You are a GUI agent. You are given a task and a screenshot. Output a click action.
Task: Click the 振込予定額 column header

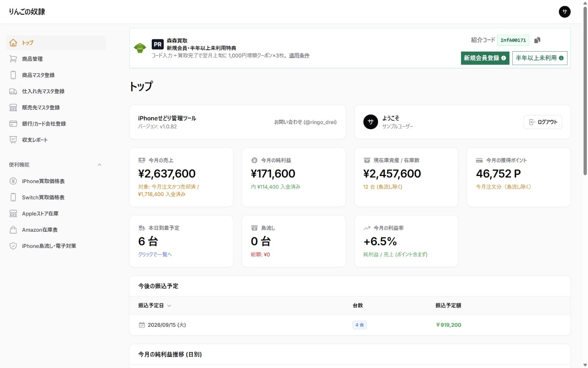(449, 306)
